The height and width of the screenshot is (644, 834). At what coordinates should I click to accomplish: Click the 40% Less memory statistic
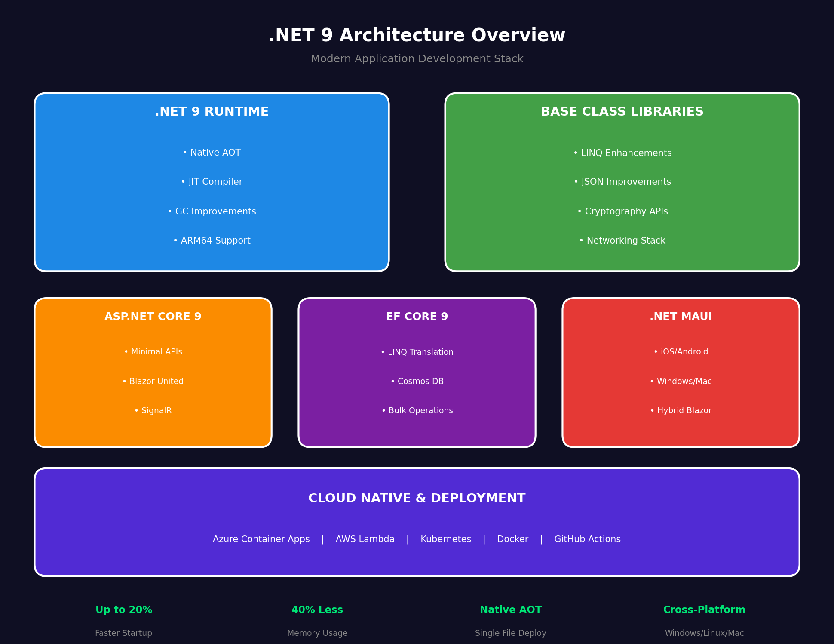[x=317, y=610]
